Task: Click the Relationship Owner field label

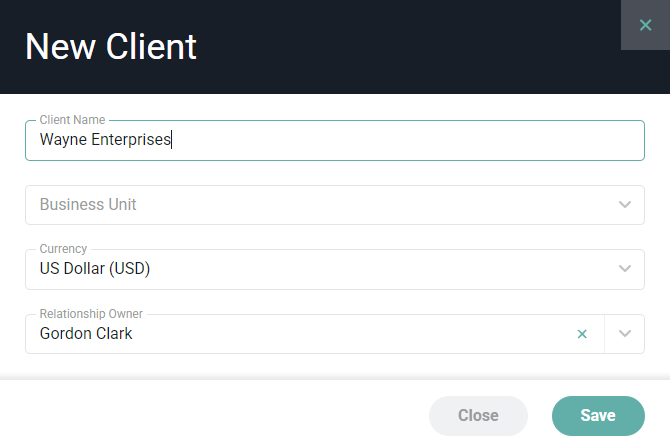Action: tap(91, 314)
